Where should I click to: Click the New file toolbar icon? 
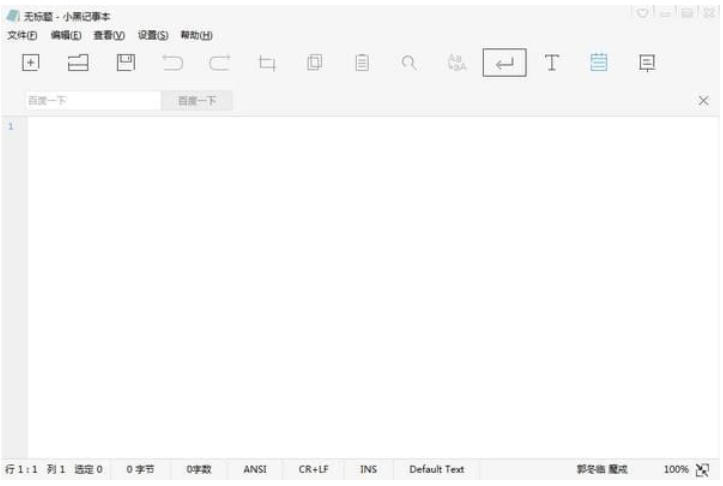(x=31, y=63)
